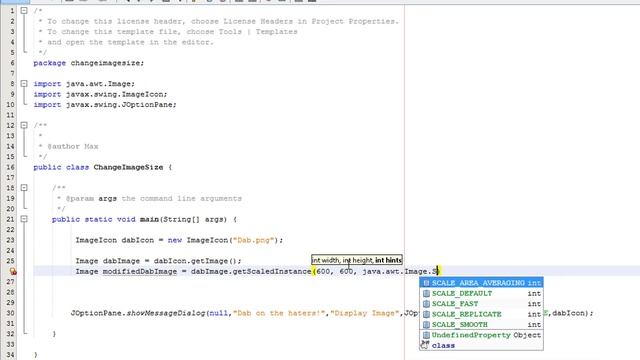Click line number 34 in the gutter
The image size is (640, 360).
point(10,355)
